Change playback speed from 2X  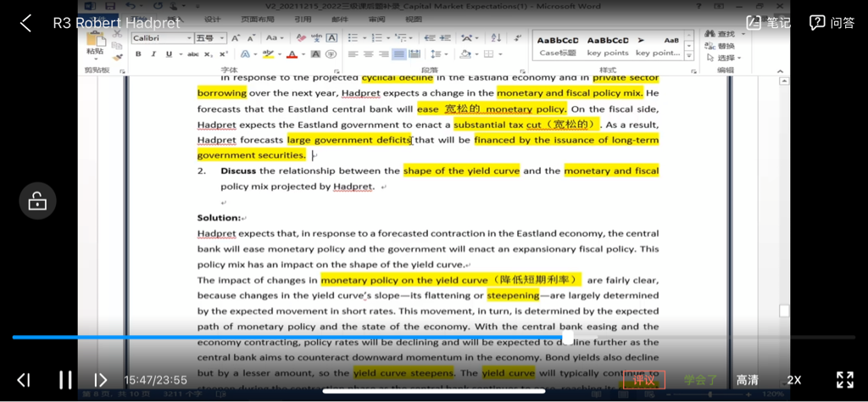[793, 380]
